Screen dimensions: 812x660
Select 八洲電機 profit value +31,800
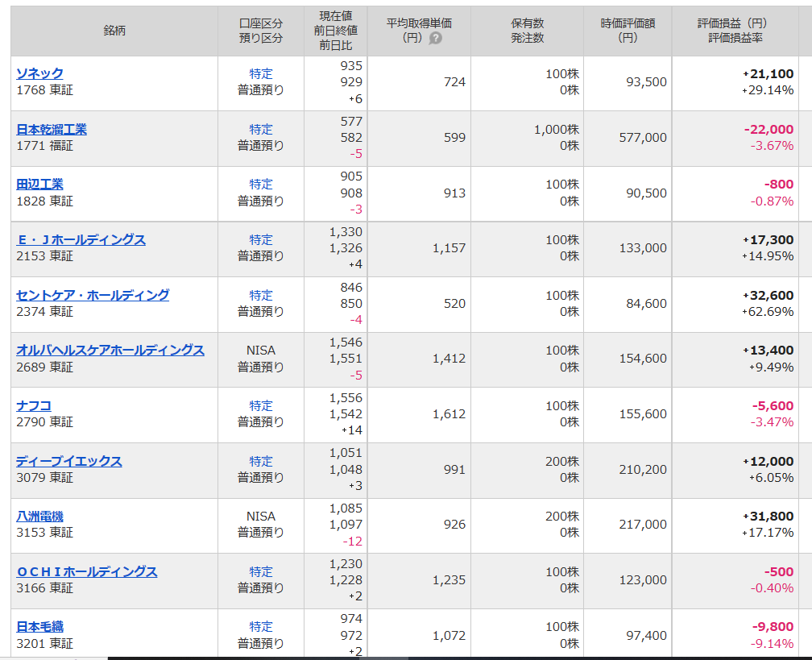[x=768, y=517]
